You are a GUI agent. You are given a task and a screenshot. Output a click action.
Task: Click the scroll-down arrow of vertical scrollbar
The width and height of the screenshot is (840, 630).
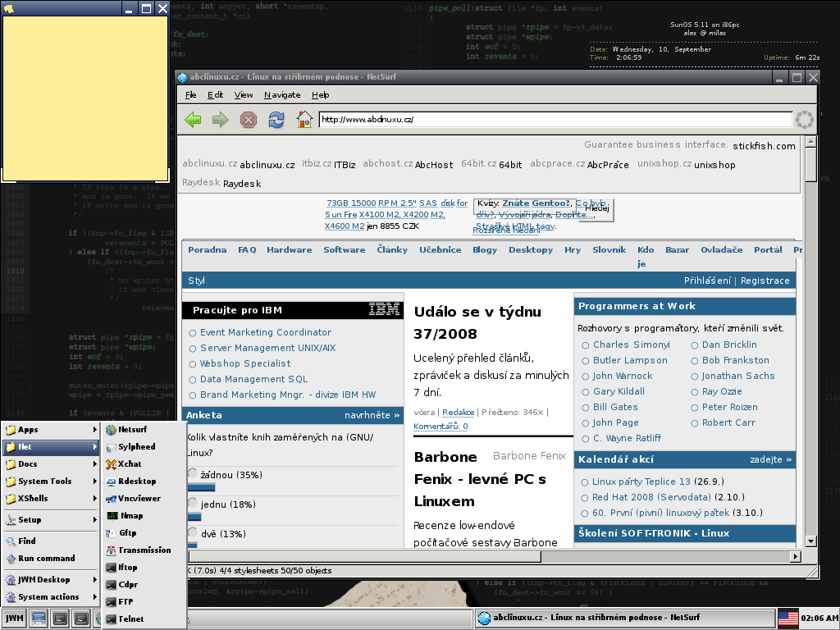point(810,541)
